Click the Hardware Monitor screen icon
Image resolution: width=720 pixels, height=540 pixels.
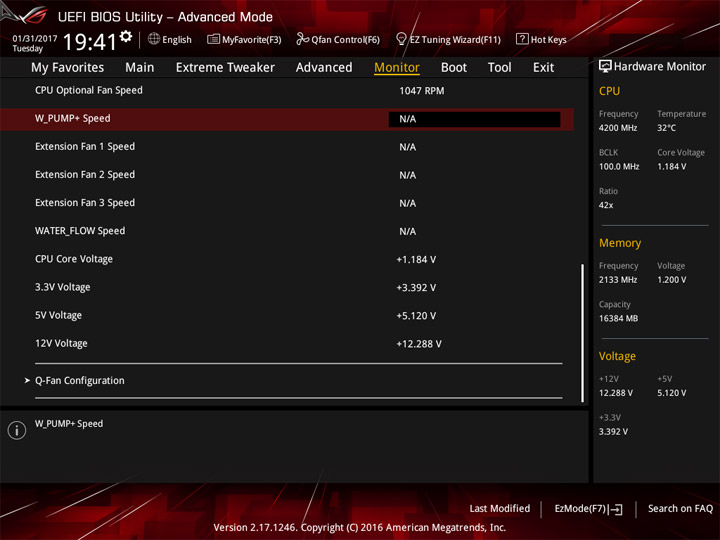coord(605,67)
